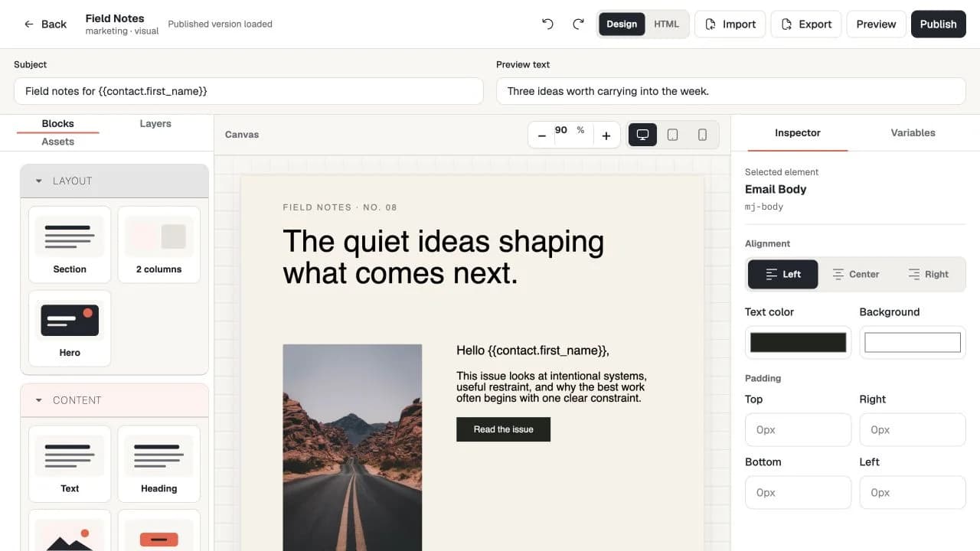
Task: Switch to tablet viewport preview
Action: coord(672,135)
